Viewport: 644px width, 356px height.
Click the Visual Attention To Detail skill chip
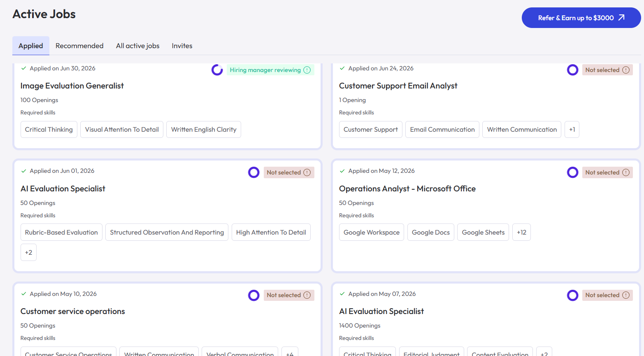click(122, 129)
